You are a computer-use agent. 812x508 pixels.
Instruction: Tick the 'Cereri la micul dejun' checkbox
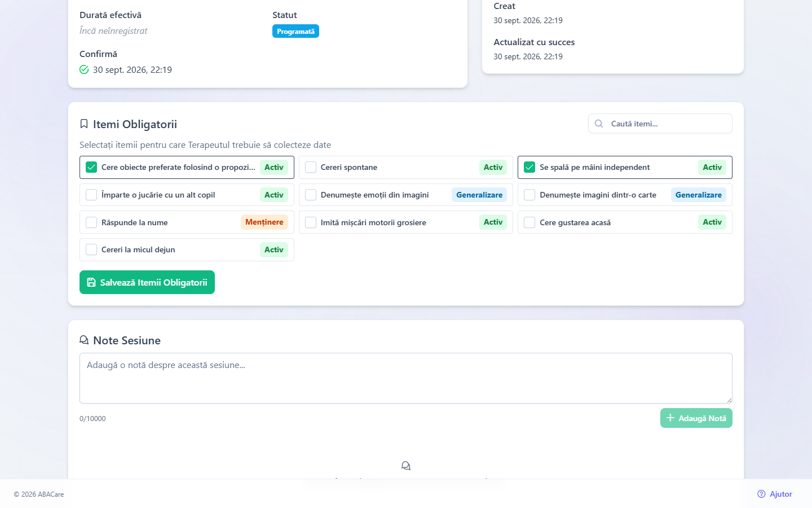[x=91, y=249]
